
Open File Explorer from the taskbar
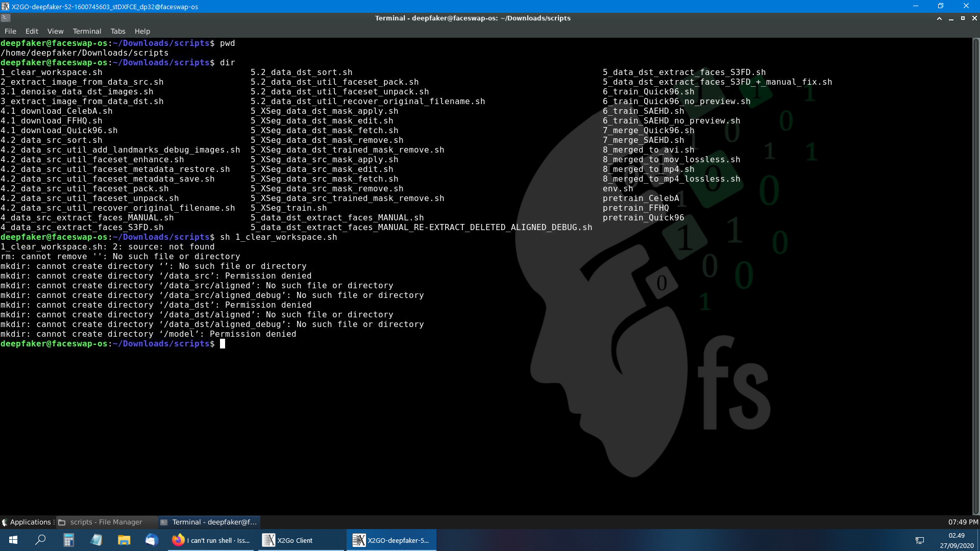[124, 540]
